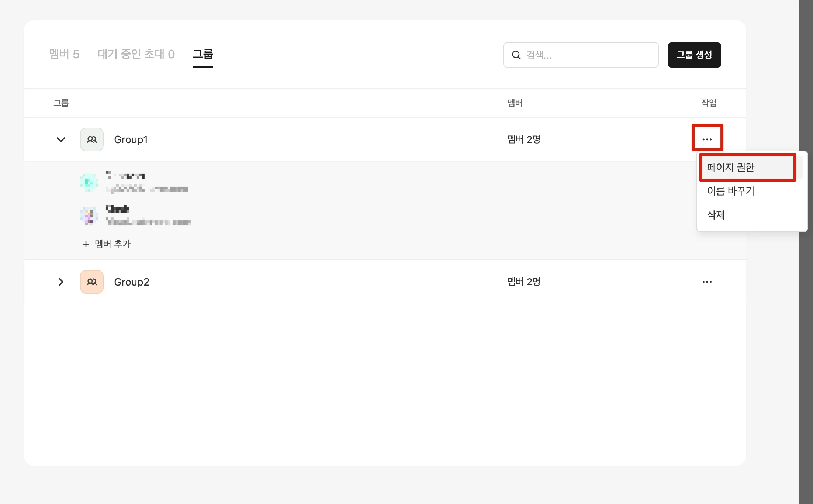Screen dimensions: 813x504
Task: Click 멤버 추가 under Group1
Action: [113, 244]
